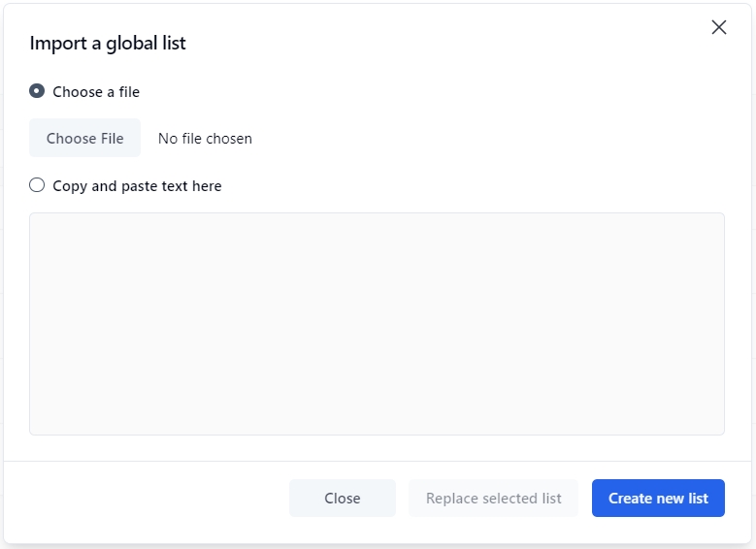Focus the empty gray text box

(x=377, y=324)
